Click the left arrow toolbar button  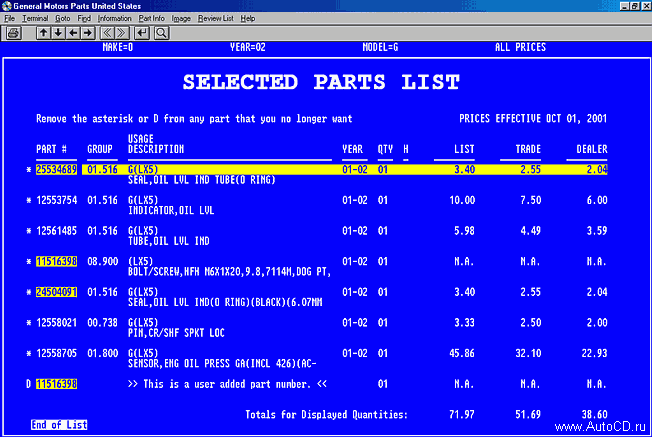click(73, 33)
